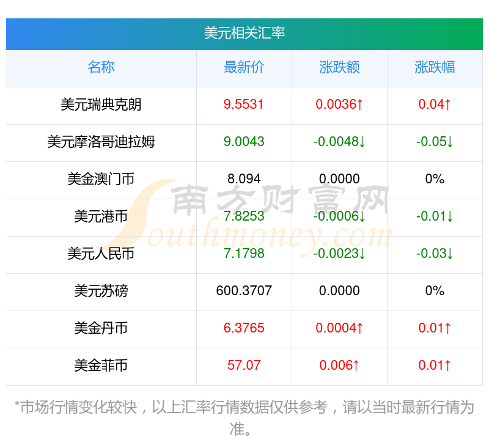489x448 pixels.
Task: Select the 名称 column header
Action: point(101,67)
